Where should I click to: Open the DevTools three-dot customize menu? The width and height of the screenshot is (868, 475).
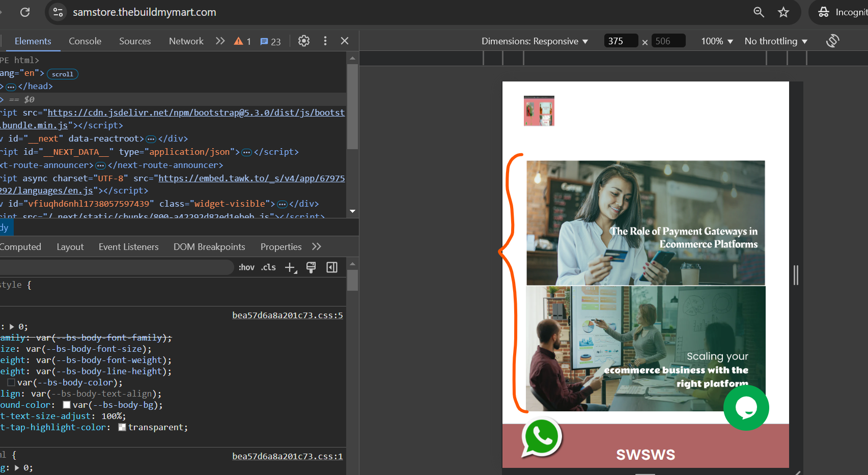[325, 41]
